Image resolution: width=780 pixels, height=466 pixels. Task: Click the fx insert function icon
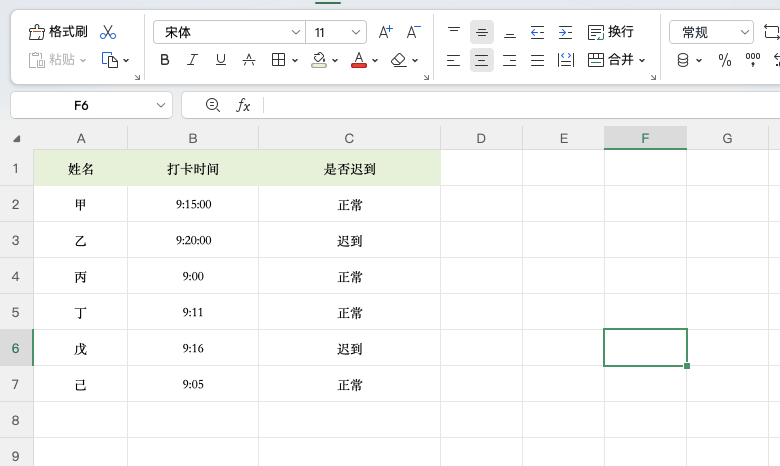(x=243, y=105)
